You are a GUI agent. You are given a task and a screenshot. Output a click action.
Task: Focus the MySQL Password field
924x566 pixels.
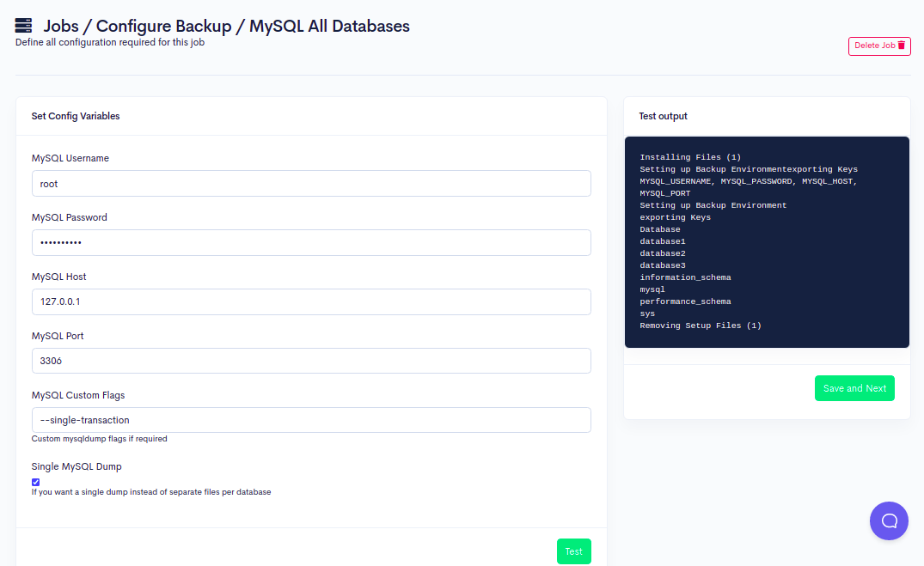point(311,243)
